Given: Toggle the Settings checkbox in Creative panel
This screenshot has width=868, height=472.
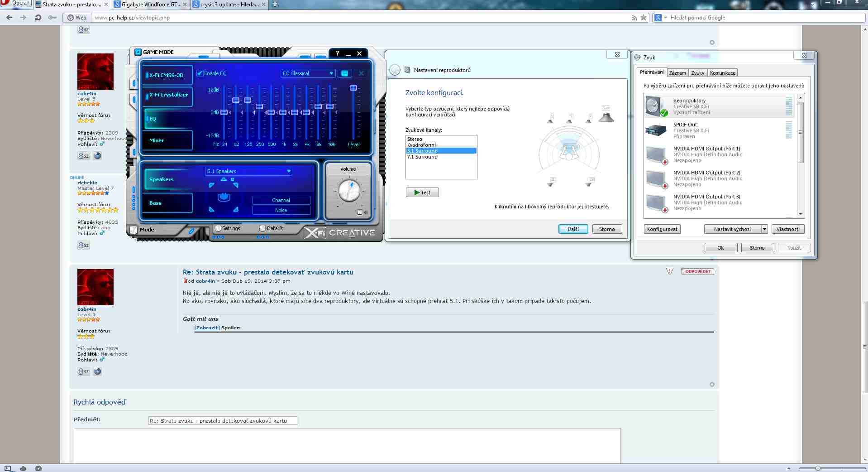Looking at the screenshot, I should coord(218,228).
